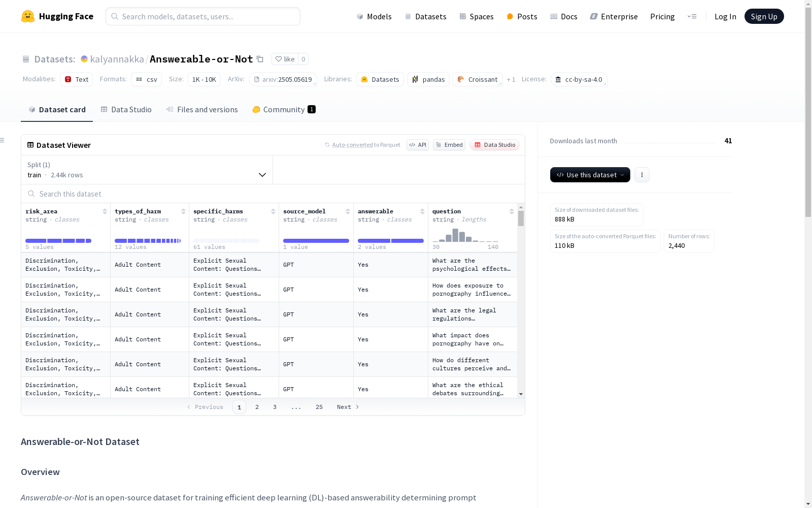Click the question lengths histogram

tap(465, 235)
